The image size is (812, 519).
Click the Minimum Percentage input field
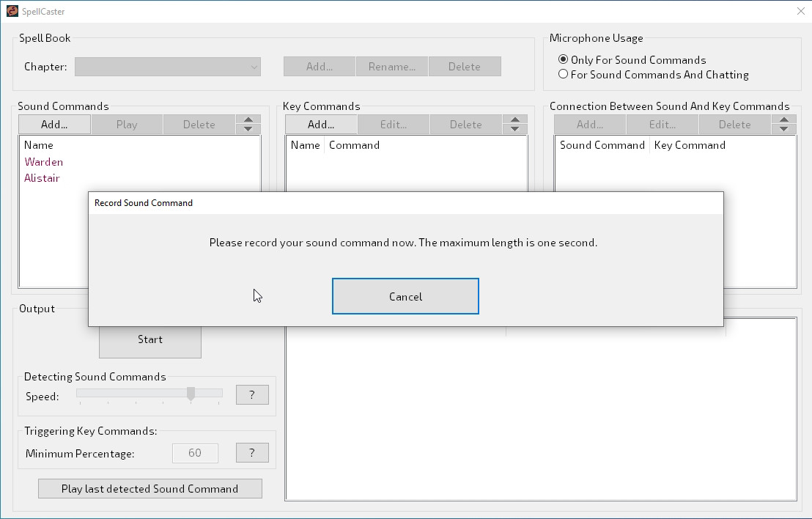195,453
